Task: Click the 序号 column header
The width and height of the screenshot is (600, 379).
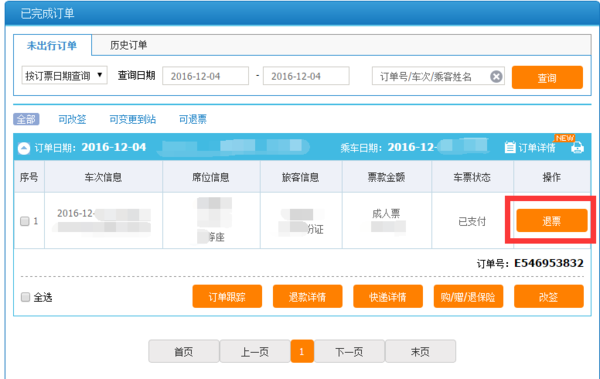Action: tap(29, 177)
